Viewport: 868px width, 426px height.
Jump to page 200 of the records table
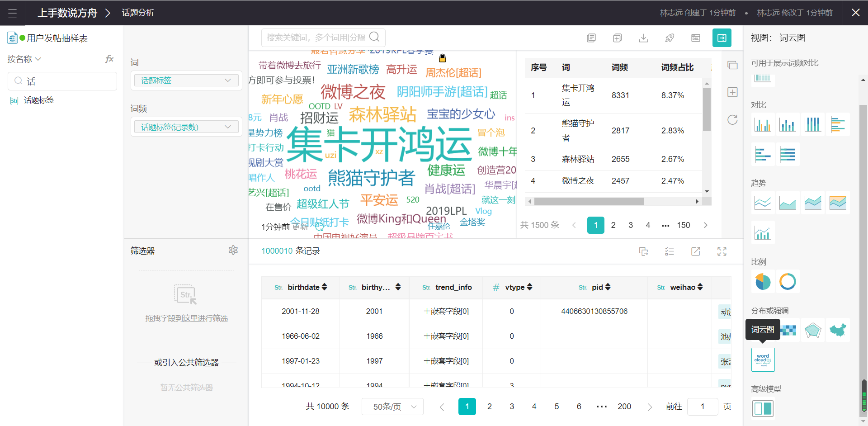coord(624,407)
